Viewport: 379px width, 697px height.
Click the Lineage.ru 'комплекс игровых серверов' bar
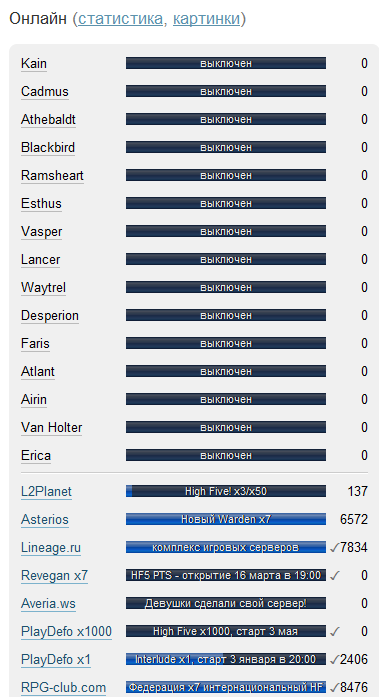coord(226,547)
